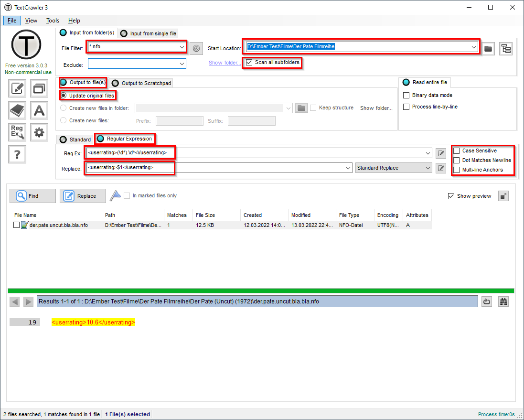Open the Help menu

[74, 21]
